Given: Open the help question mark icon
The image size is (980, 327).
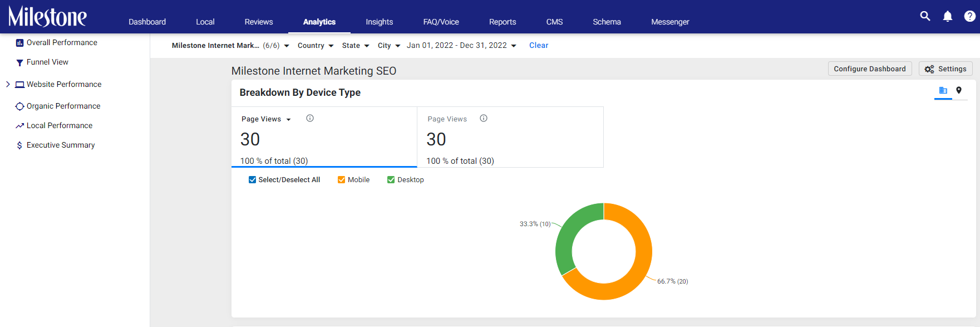Looking at the screenshot, I should tap(969, 16).
